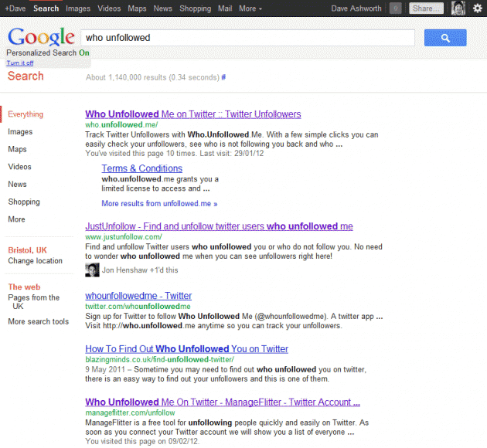This screenshot has height=448, width=487.
Task: Click the Share button in top bar
Action: tap(427, 8)
